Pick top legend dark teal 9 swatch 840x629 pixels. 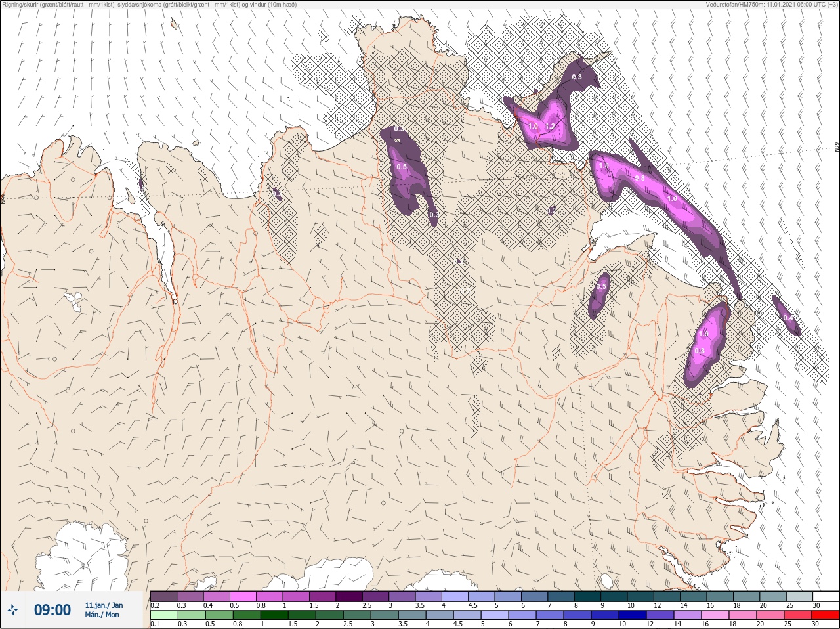click(614, 596)
